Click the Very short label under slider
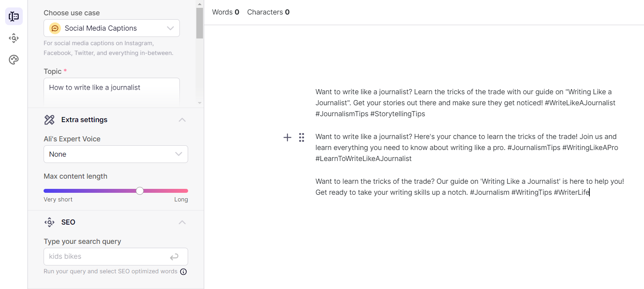 tap(58, 199)
